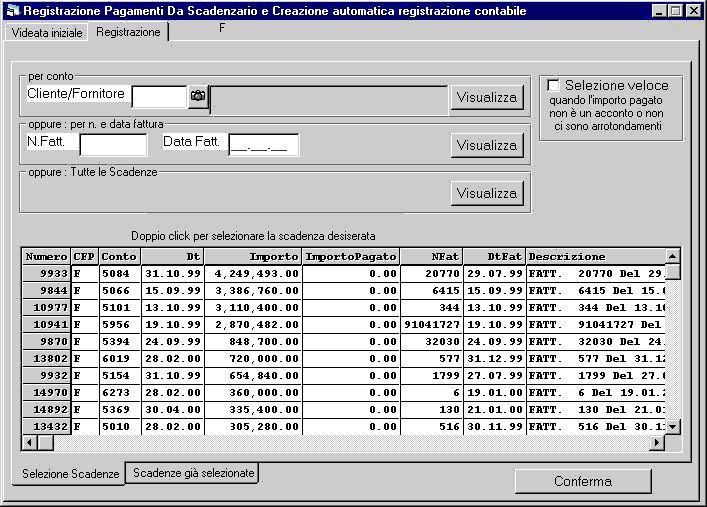Enable the Selezione veloce checkbox
Screen dimensions: 707x507
tap(553, 85)
